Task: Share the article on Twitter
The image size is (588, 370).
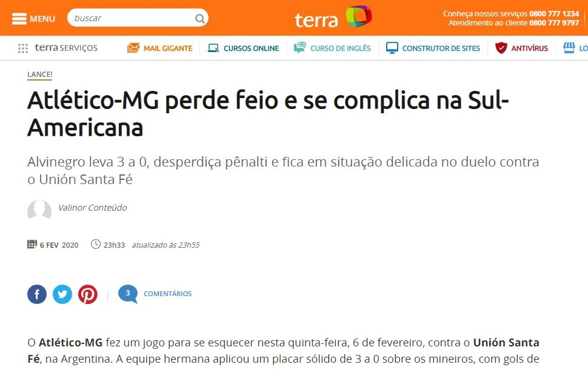Action: [62, 294]
